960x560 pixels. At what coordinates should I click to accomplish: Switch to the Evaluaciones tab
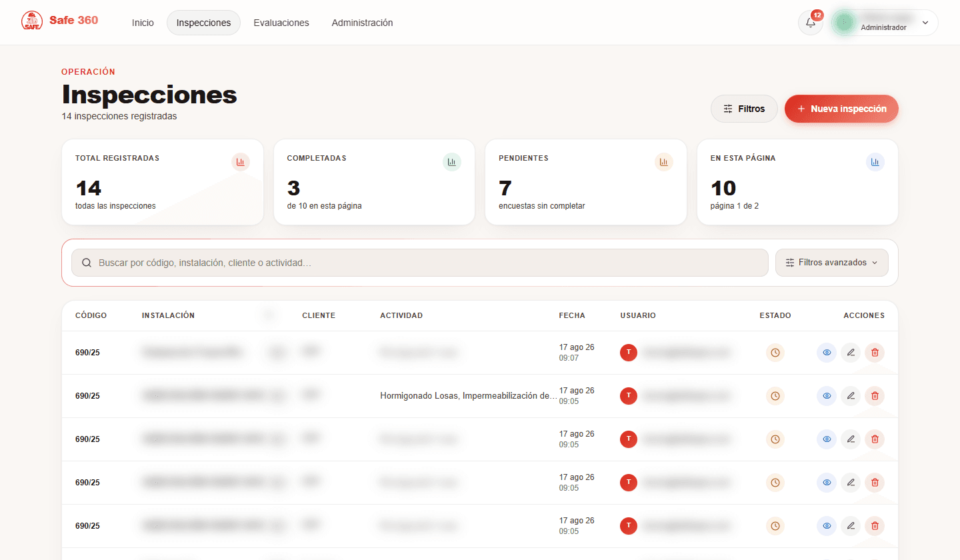[281, 23]
